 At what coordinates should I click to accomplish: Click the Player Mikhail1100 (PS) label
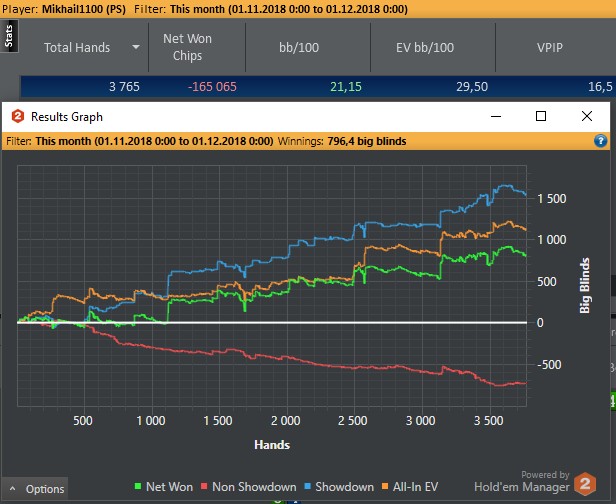[x=64, y=9]
